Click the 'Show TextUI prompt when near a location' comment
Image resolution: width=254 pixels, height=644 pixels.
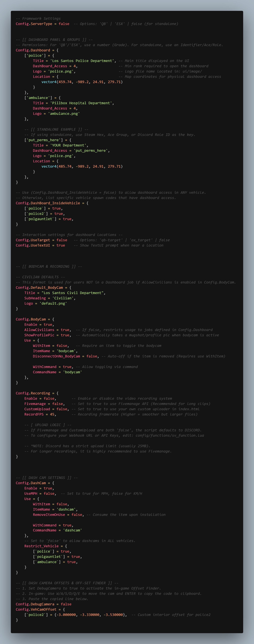click(x=119, y=245)
